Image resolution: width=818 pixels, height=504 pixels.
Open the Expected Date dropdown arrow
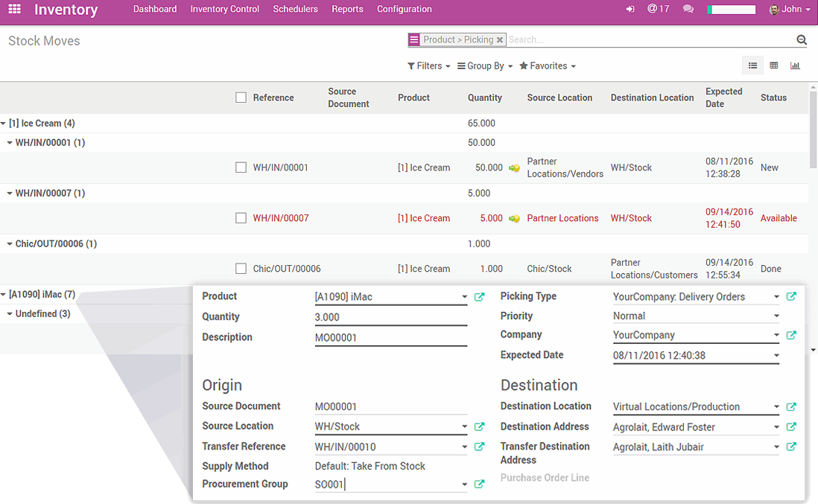pyautogui.click(x=776, y=355)
